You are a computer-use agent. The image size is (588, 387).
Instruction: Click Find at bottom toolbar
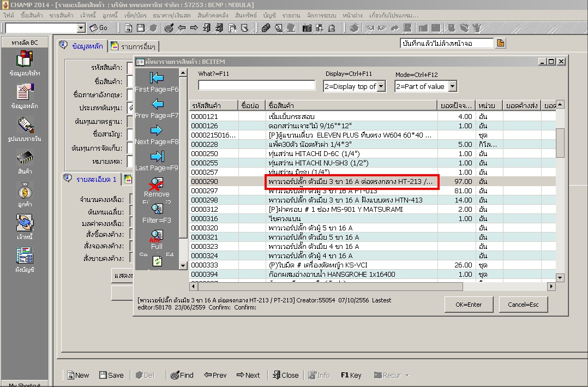pos(182,375)
